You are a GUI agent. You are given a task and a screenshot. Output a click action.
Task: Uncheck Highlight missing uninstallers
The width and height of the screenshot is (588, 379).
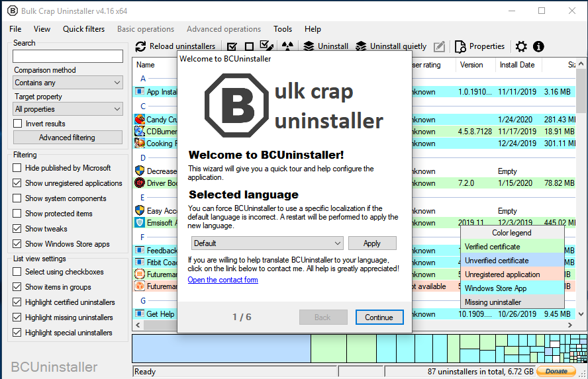point(17,317)
